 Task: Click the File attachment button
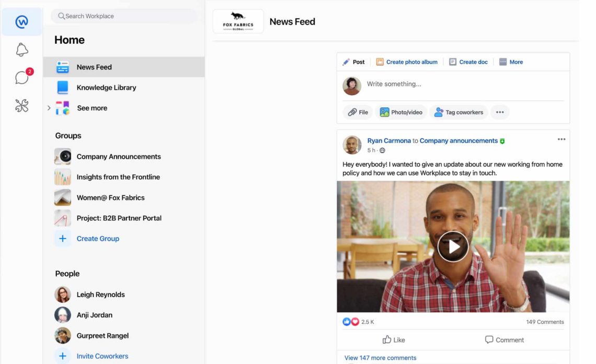[358, 112]
